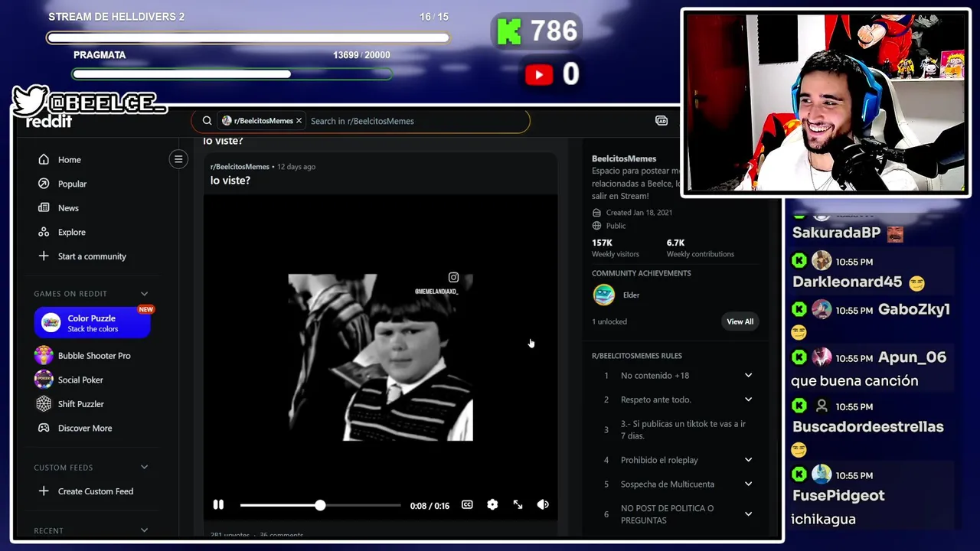Open Bubble Shooter Pro game
This screenshot has height=551, width=980.
[93, 356]
